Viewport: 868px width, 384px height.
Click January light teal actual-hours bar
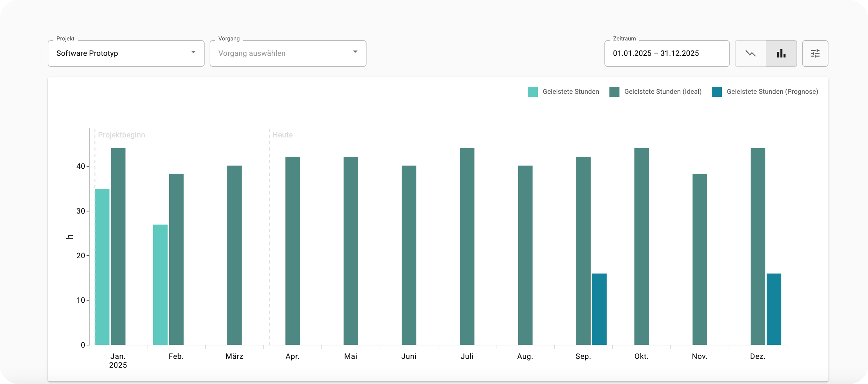pyautogui.click(x=102, y=267)
